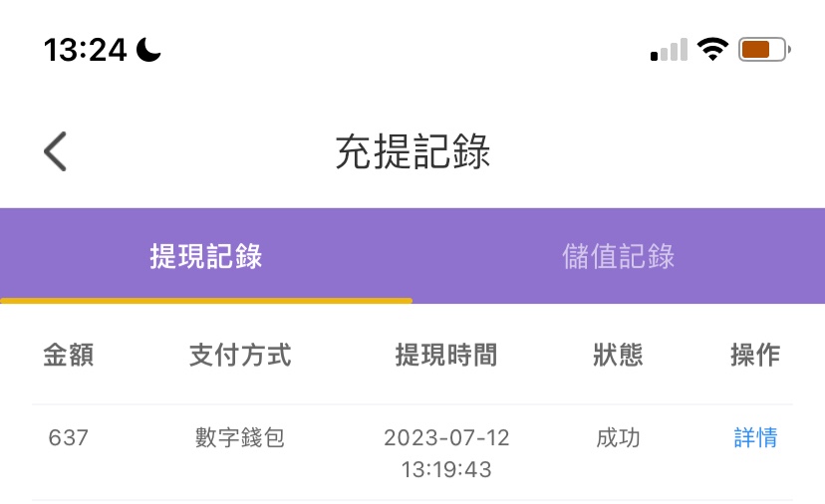Tap the 支付方式 column header

[240, 355]
